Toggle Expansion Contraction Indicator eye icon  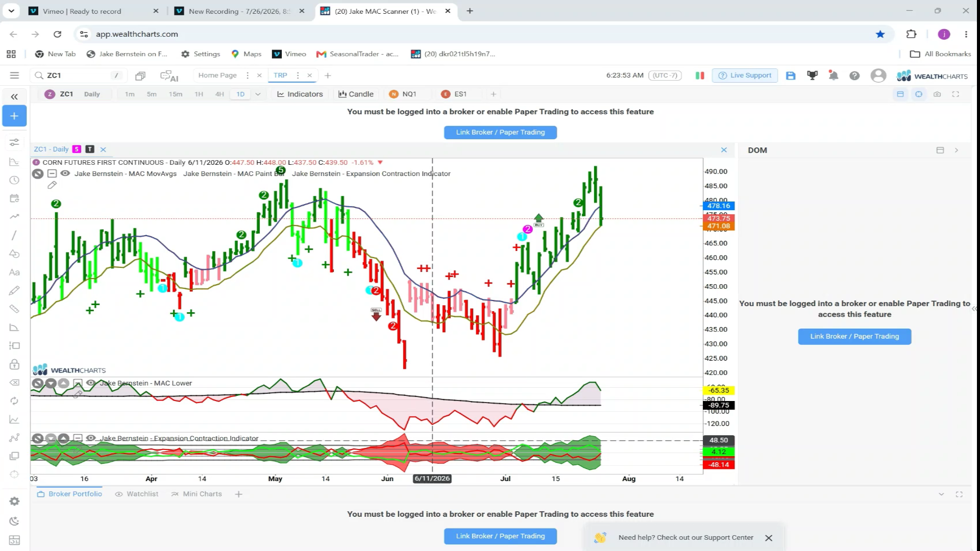tap(91, 438)
